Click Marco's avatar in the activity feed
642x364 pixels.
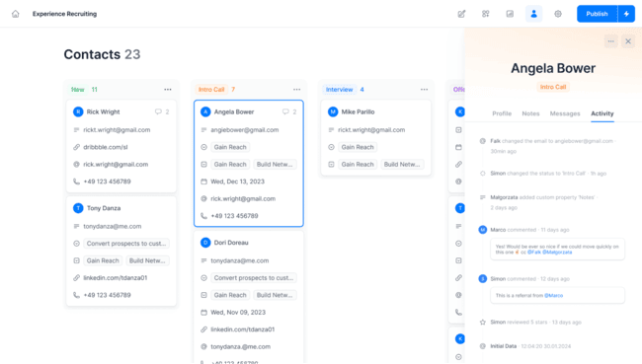click(483, 230)
